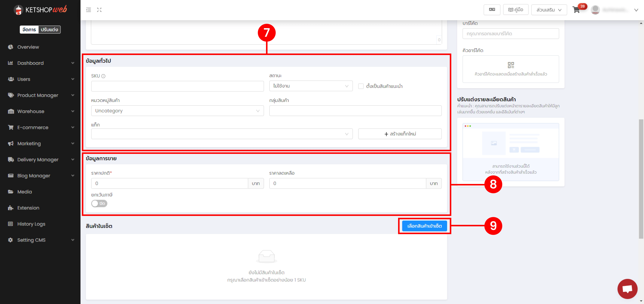Click the Overview pie chart icon
The width and height of the screenshot is (644, 304).
11,47
